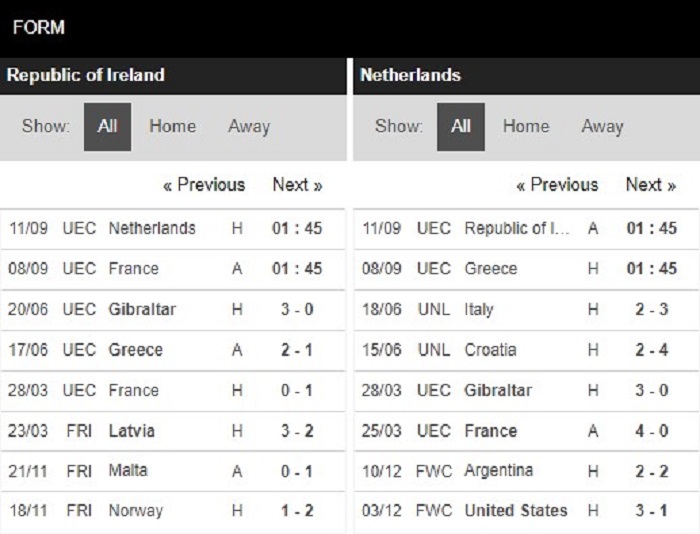This screenshot has height=534, width=700.
Task: Open the Croatia 2 - 4 Nations League result
Action: pos(527,350)
